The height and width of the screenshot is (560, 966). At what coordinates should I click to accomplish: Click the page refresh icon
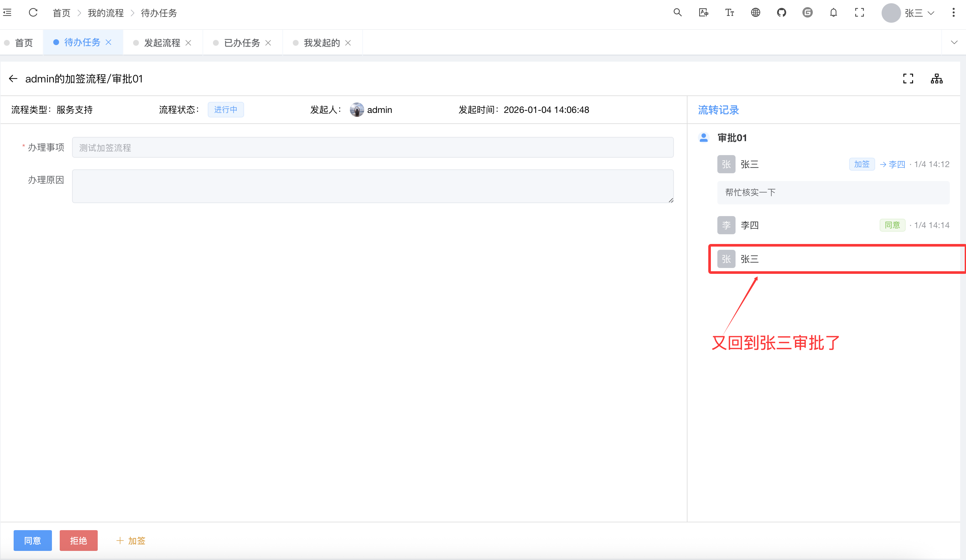[33, 13]
